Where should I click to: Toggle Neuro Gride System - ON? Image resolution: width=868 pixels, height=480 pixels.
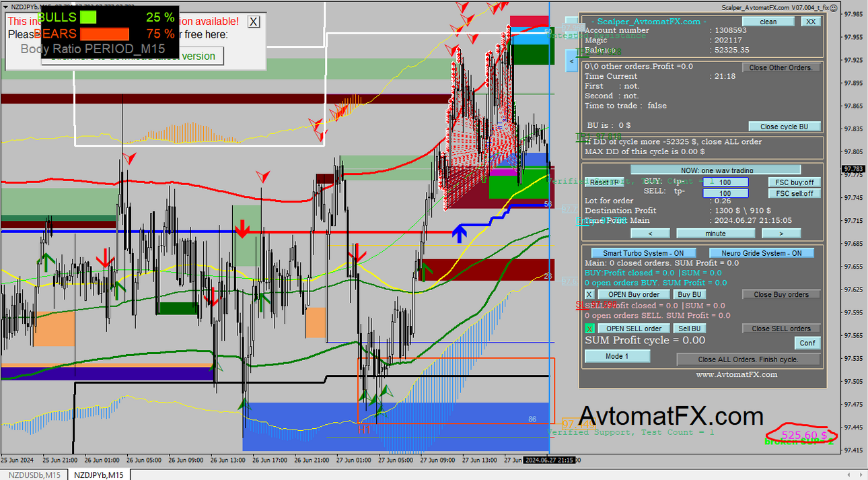click(x=761, y=253)
